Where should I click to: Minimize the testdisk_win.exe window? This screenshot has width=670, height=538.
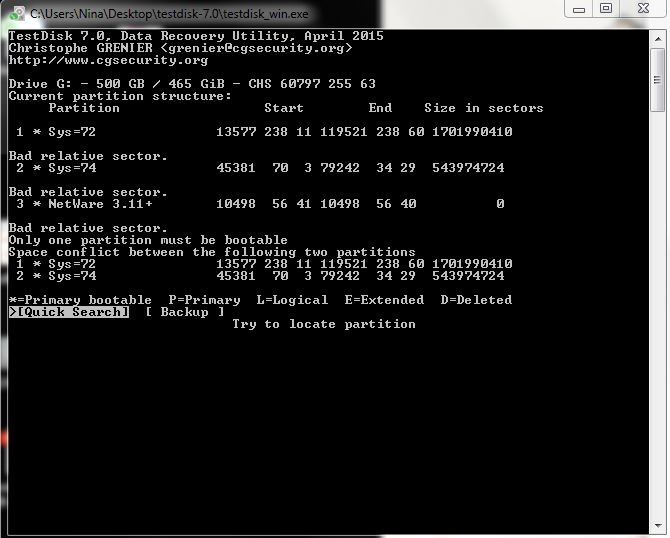pyautogui.click(x=579, y=9)
